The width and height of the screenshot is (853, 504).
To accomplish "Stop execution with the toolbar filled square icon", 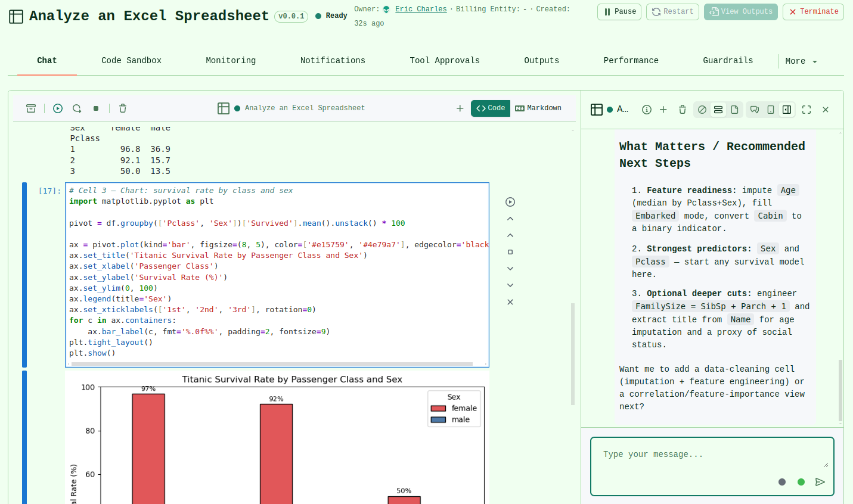I will pyautogui.click(x=96, y=108).
